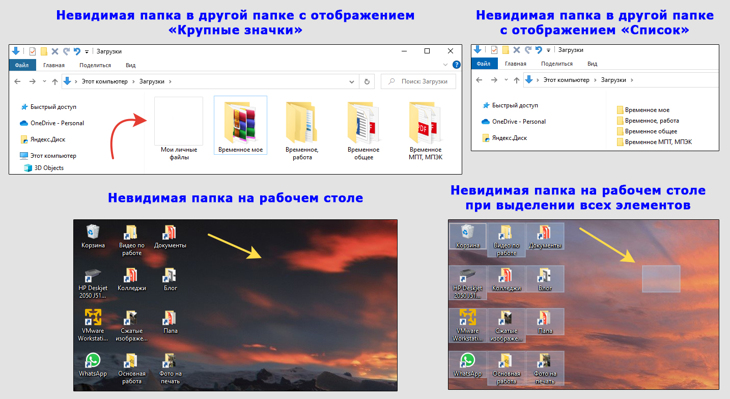Select Временное МПТ, МПЭК folder large icon
Viewport: 730px width, 399px height.
(x=425, y=130)
